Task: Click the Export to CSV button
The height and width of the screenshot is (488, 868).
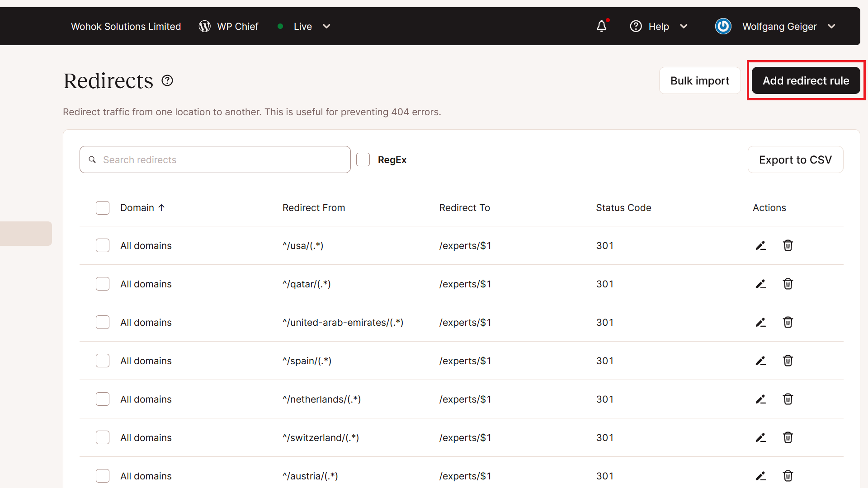Action: 796,159
